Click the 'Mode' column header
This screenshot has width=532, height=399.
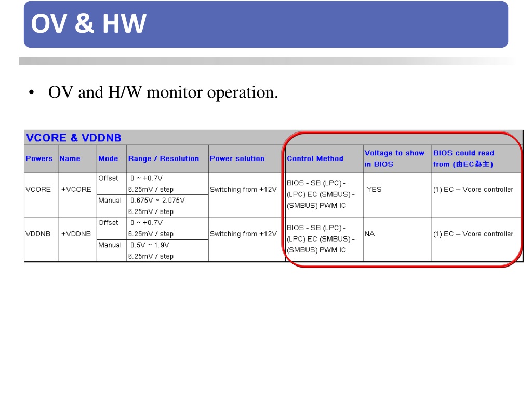pos(108,158)
